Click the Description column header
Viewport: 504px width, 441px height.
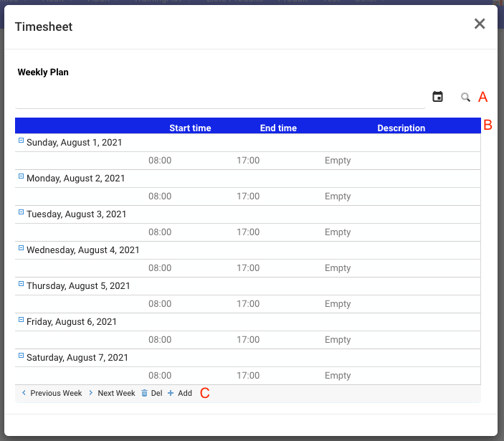point(401,128)
